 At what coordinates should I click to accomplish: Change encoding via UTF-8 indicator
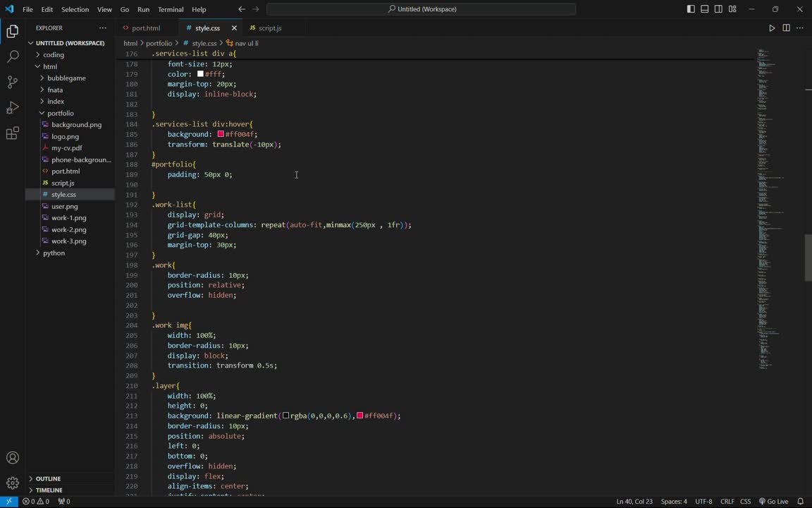(x=703, y=501)
